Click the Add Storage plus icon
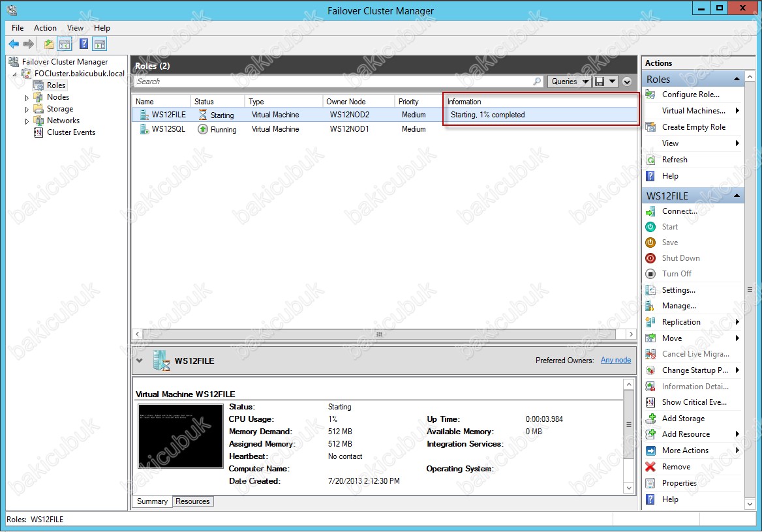This screenshot has width=762, height=532. tap(650, 419)
